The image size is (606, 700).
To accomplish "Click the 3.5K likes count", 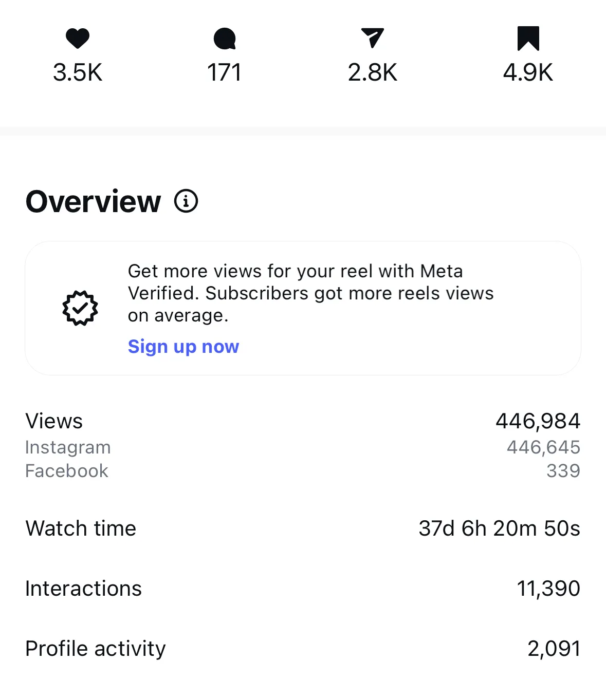I will [78, 72].
